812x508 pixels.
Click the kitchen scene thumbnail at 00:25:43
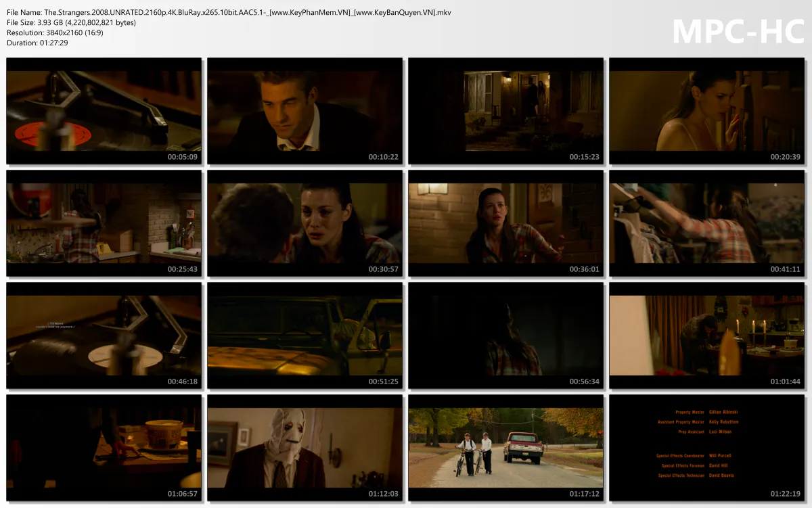click(103, 223)
